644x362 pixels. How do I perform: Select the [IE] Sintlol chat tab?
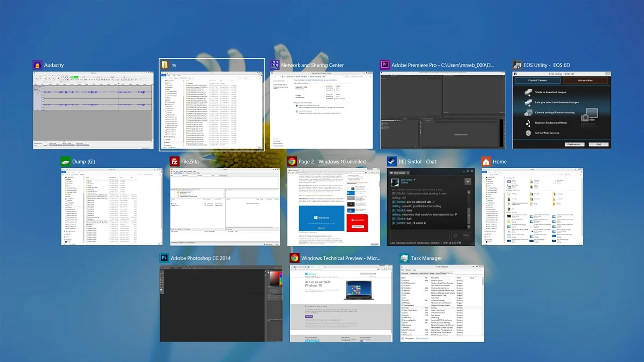399,173
